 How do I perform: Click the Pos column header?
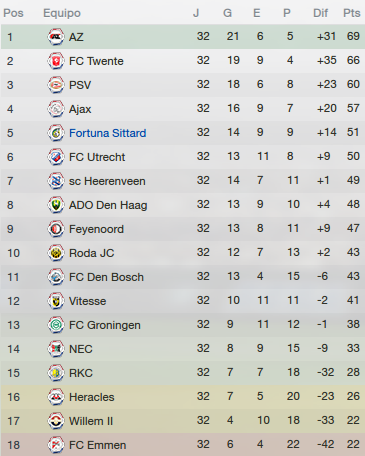tap(13, 13)
